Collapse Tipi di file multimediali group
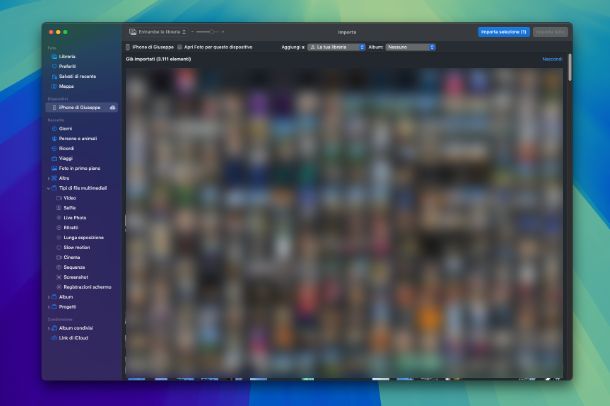The image size is (610, 406). pos(48,188)
